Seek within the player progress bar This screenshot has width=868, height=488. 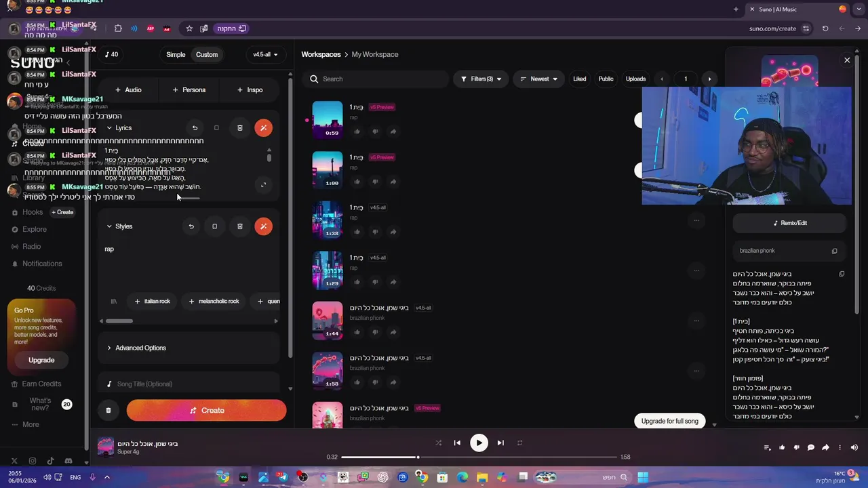point(479,457)
